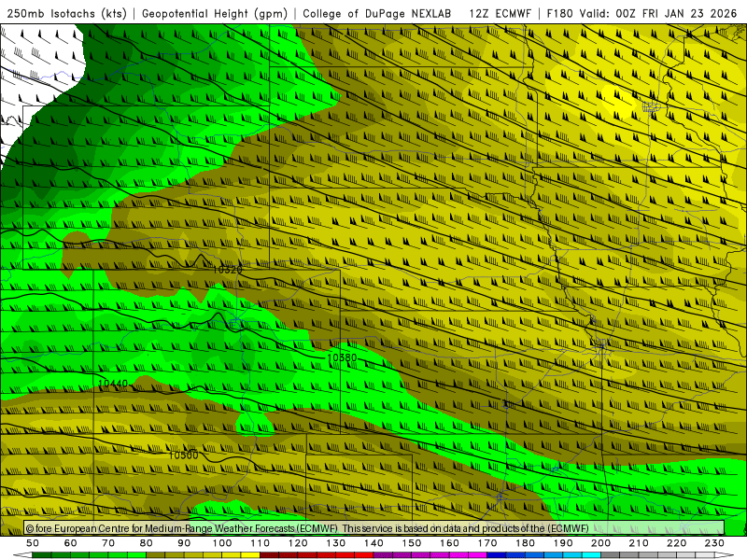Click the 10500 height contour label
747x560 pixels.
(x=183, y=455)
